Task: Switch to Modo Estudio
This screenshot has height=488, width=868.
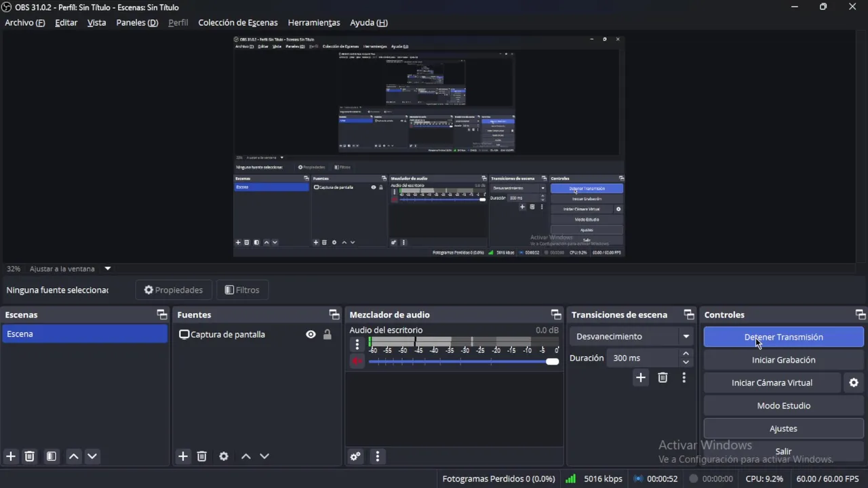Action: pyautogui.click(x=783, y=406)
